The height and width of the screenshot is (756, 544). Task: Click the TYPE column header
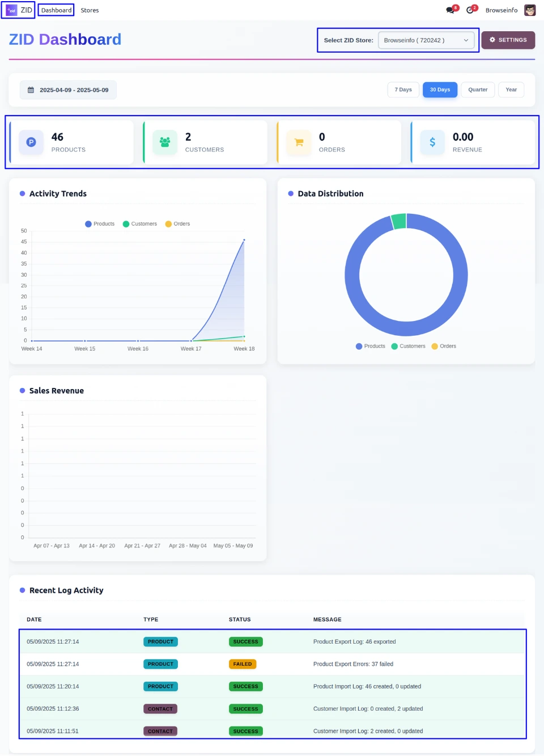pos(151,619)
